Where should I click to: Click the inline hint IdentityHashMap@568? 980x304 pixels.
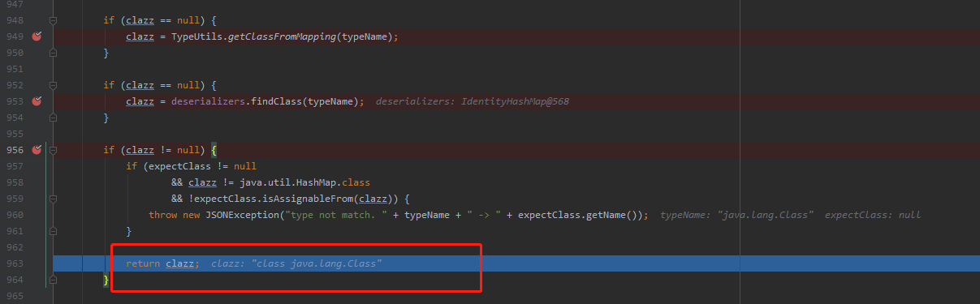(x=515, y=101)
